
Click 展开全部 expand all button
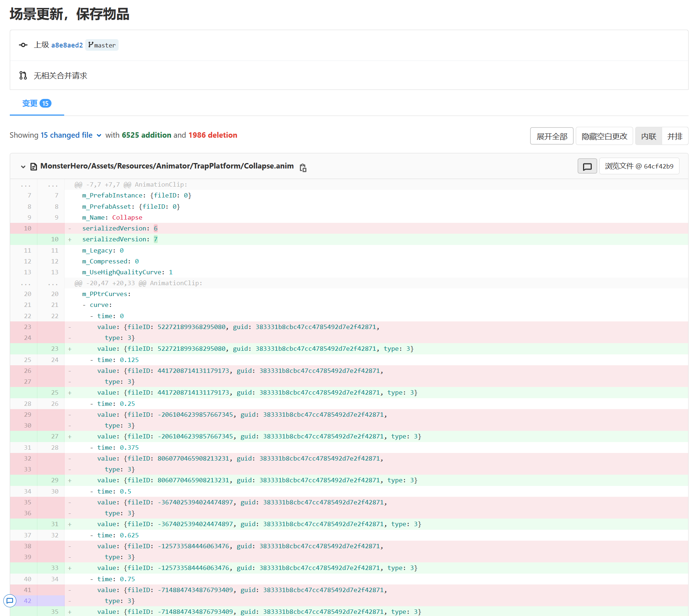tap(552, 136)
